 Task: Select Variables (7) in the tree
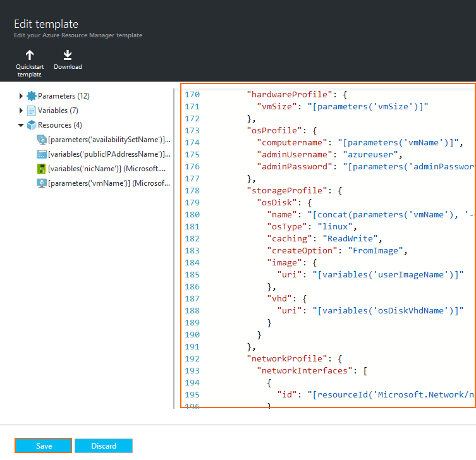(58, 111)
